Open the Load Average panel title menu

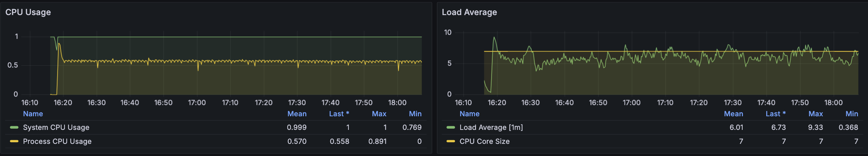469,12
